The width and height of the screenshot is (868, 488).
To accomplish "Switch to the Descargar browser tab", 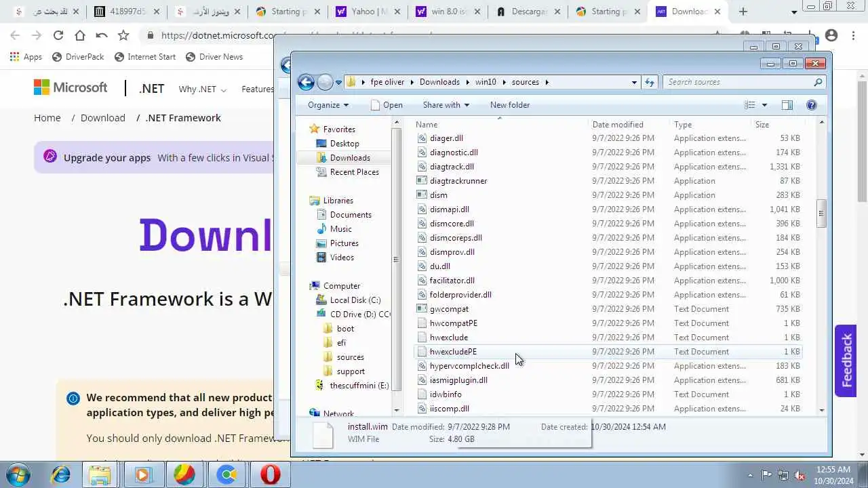I will pos(528,12).
